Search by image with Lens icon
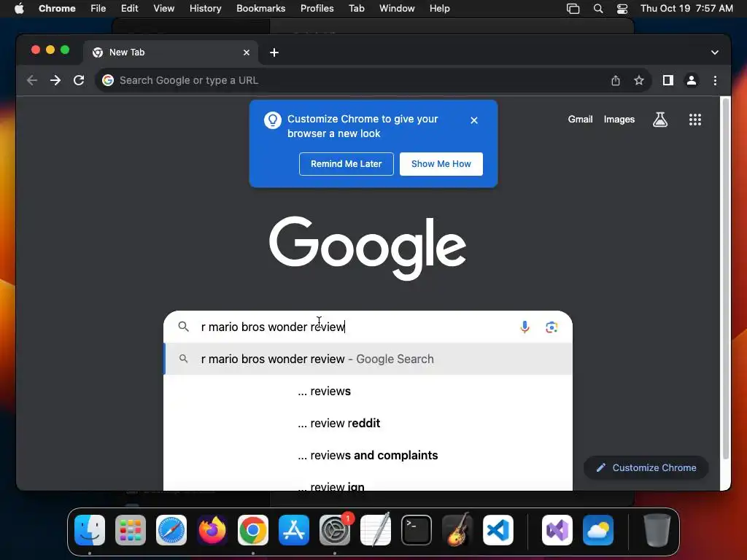The width and height of the screenshot is (747, 560). click(x=551, y=327)
